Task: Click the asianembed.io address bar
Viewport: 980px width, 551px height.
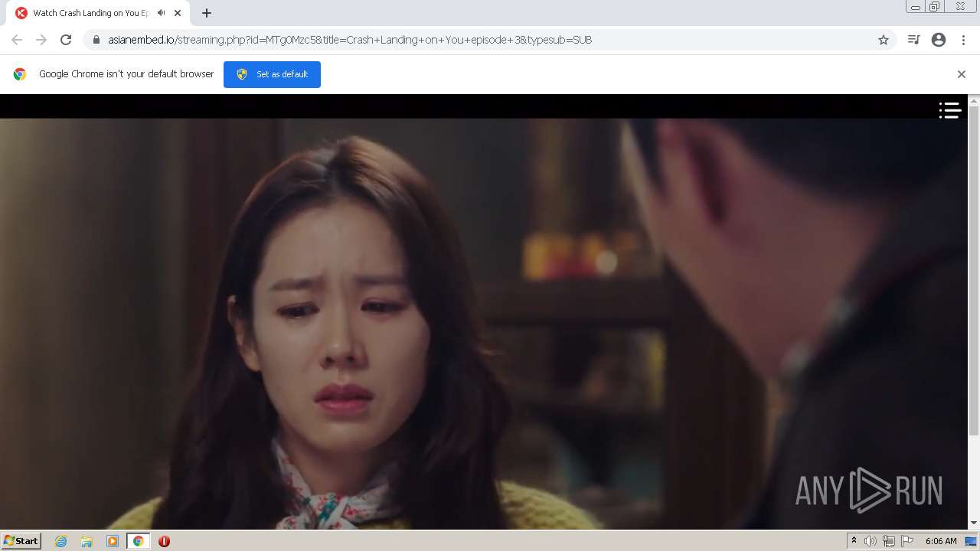Action: click(x=490, y=40)
